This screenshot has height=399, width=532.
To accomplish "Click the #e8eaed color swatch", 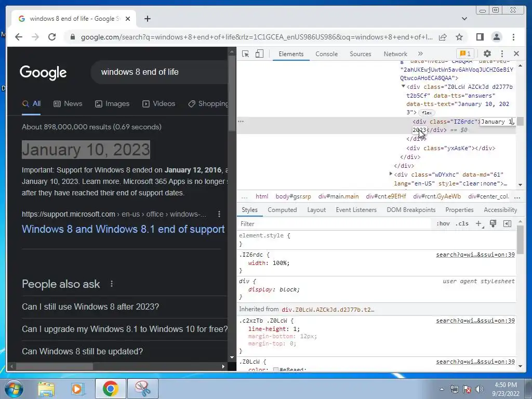I will tap(276, 369).
